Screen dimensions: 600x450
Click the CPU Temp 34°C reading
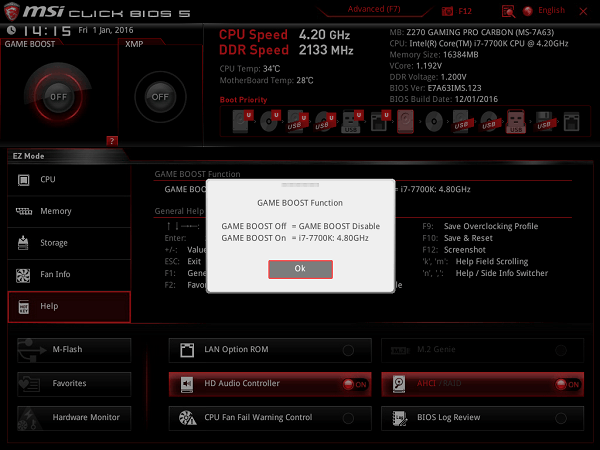click(250, 69)
